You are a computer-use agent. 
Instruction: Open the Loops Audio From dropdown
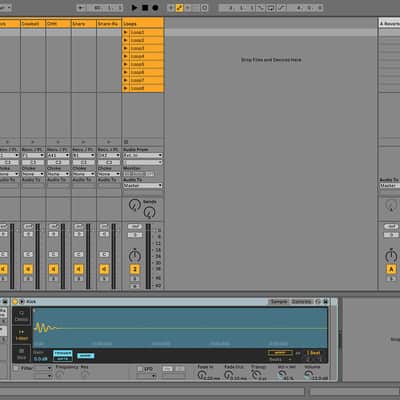(x=143, y=155)
